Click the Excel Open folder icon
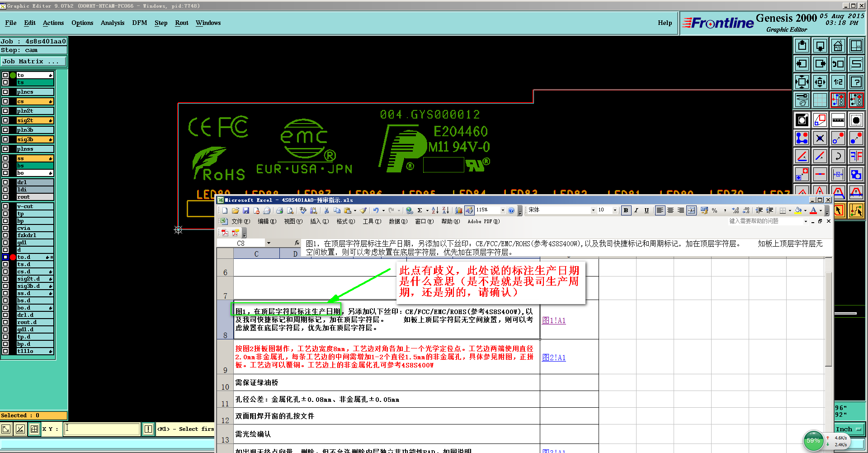The image size is (868, 453). 235,210
